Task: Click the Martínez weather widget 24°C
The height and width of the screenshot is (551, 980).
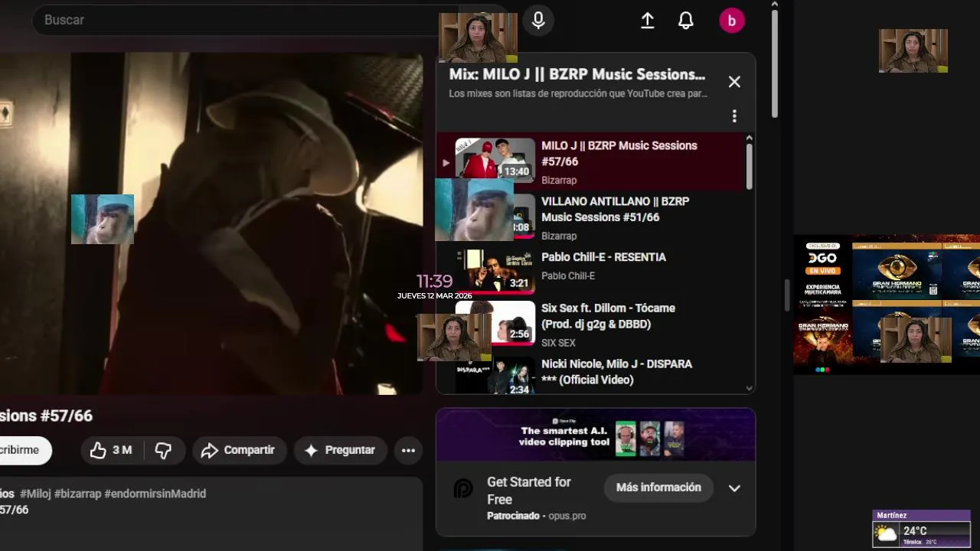Action: pos(922,529)
